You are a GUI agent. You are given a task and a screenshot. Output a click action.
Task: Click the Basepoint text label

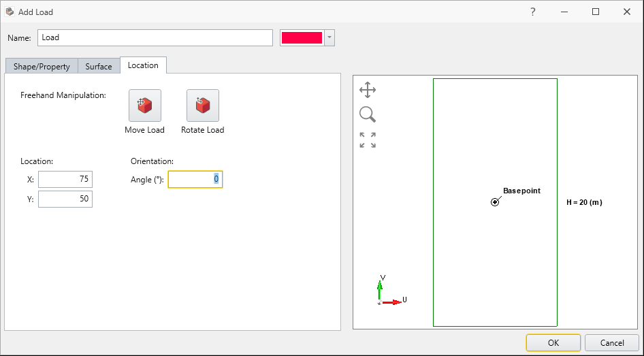(521, 191)
